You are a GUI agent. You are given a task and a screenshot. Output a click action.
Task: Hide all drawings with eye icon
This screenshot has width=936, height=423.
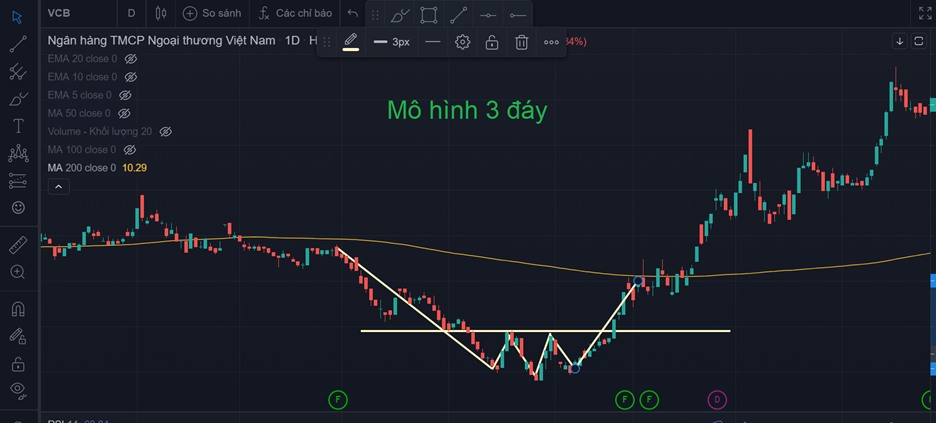click(x=18, y=390)
